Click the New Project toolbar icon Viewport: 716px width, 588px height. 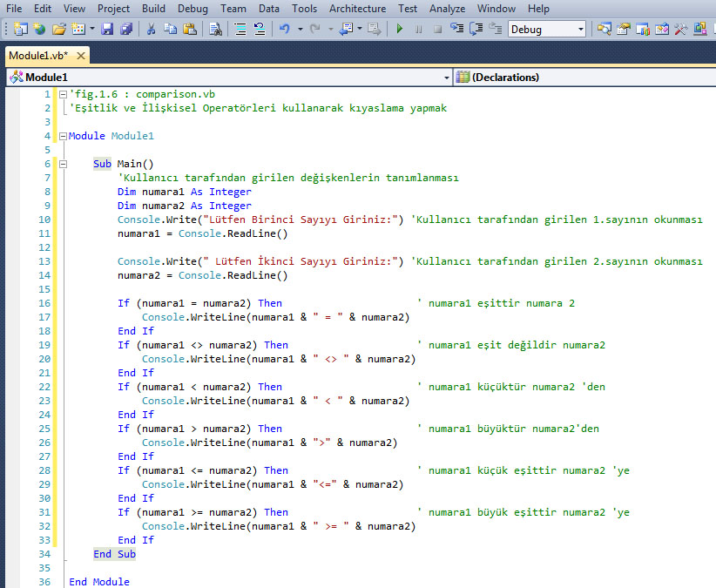(x=21, y=30)
